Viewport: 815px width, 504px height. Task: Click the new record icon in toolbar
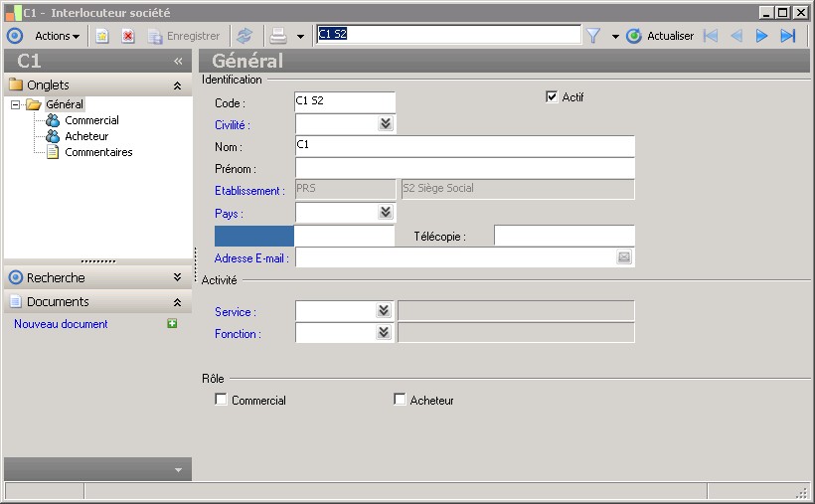tap(101, 36)
